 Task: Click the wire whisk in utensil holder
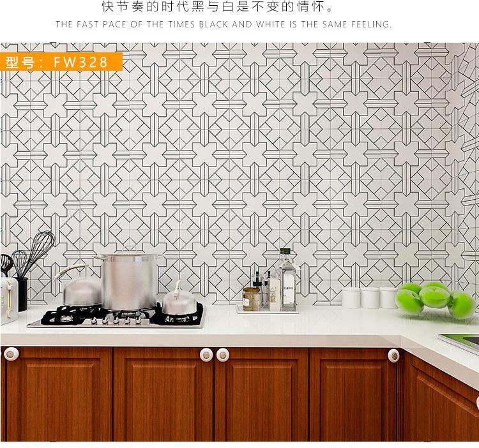38,252
